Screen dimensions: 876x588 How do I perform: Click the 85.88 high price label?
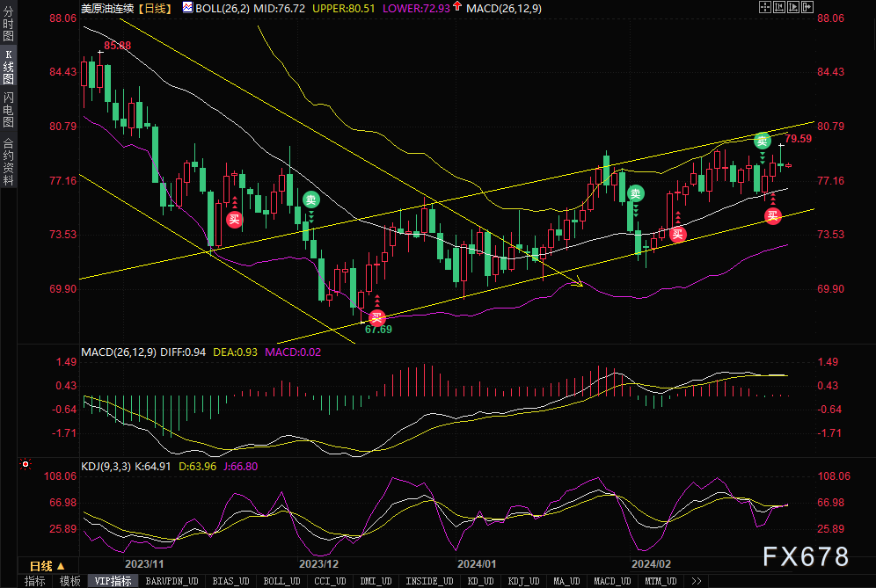click(117, 46)
